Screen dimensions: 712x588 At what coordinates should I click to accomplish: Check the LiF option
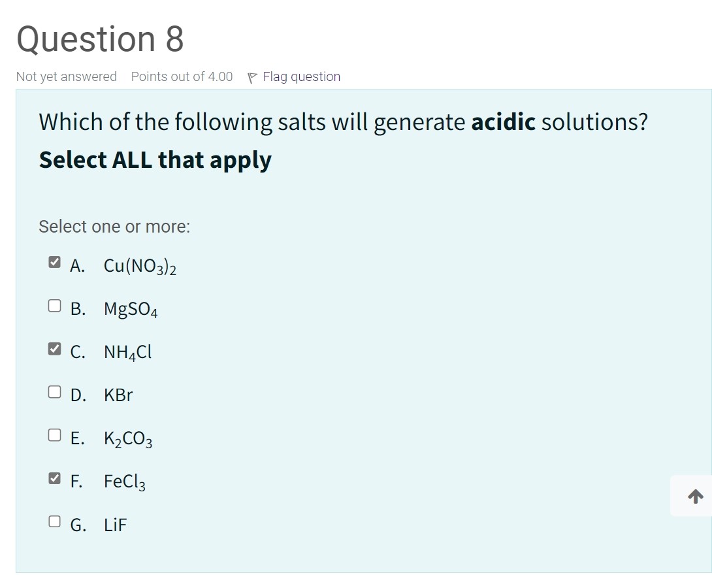pyautogui.click(x=54, y=520)
